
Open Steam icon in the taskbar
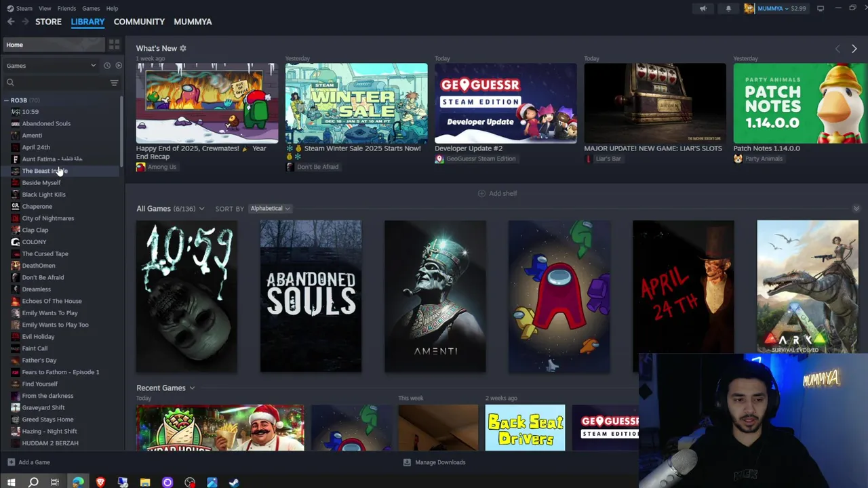coord(234,483)
